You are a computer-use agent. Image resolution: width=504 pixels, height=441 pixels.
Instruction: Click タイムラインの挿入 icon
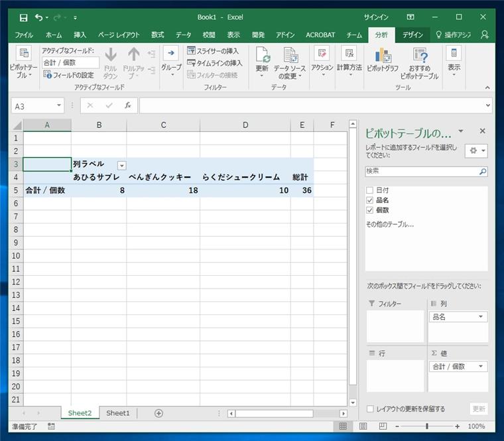(214, 63)
